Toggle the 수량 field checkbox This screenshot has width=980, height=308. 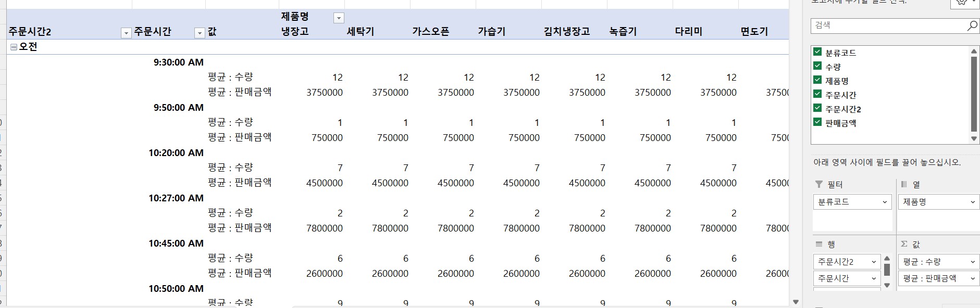point(817,66)
